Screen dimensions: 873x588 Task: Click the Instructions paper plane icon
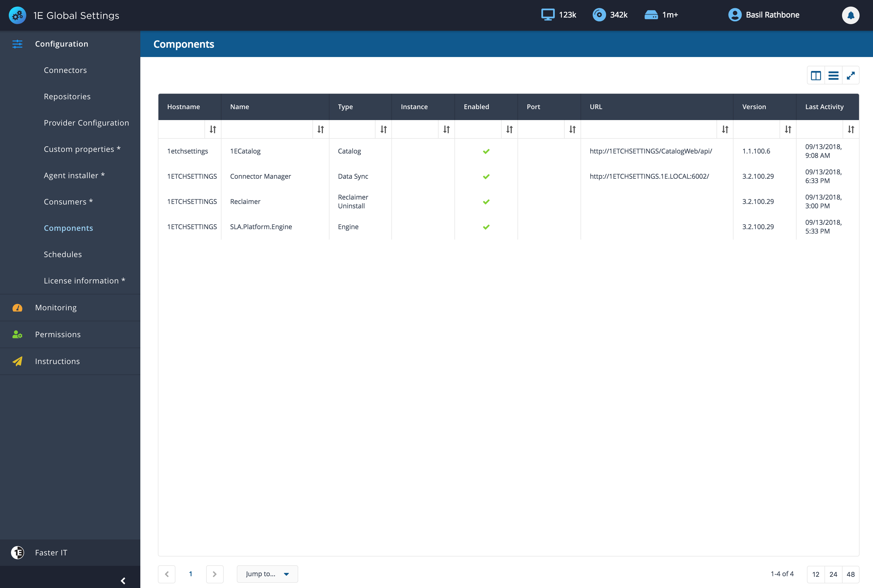click(x=17, y=361)
